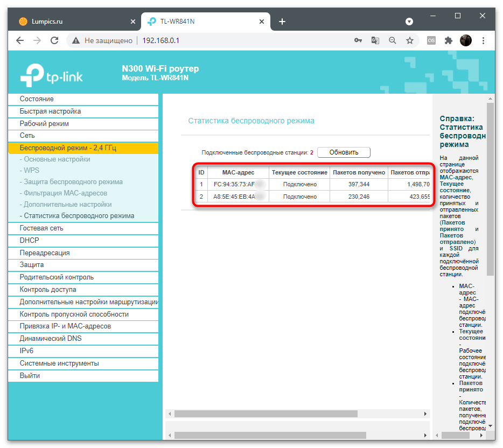Select Рабочий режим menu item
The width and height of the screenshot is (503, 448).
83,123
